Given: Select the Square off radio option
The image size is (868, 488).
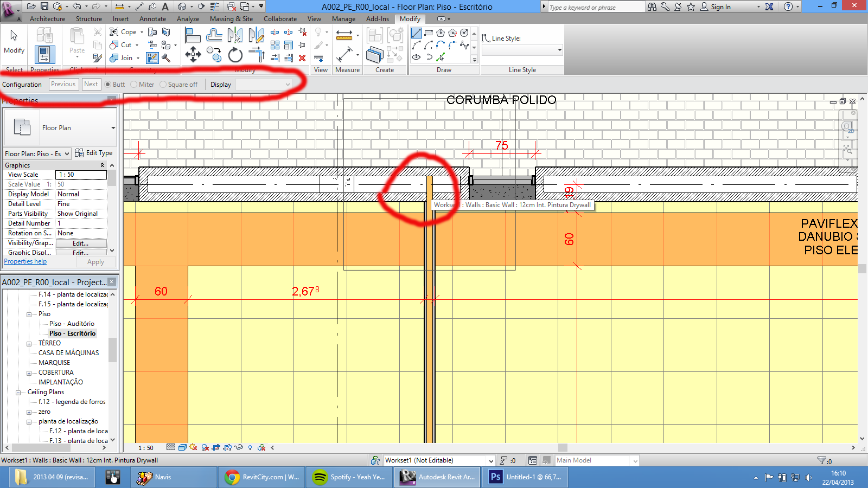Looking at the screenshot, I should 163,85.
